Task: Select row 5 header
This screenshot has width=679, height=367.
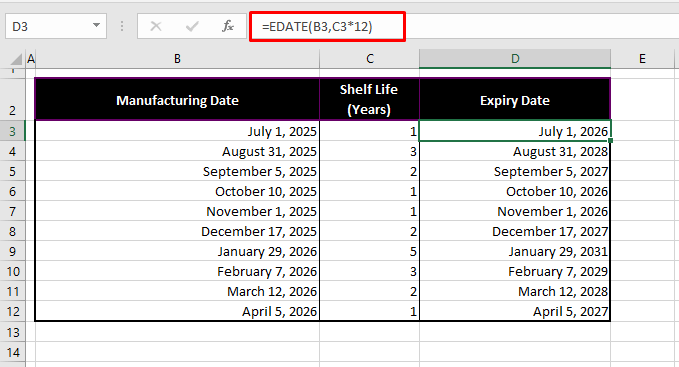Action: coord(13,171)
